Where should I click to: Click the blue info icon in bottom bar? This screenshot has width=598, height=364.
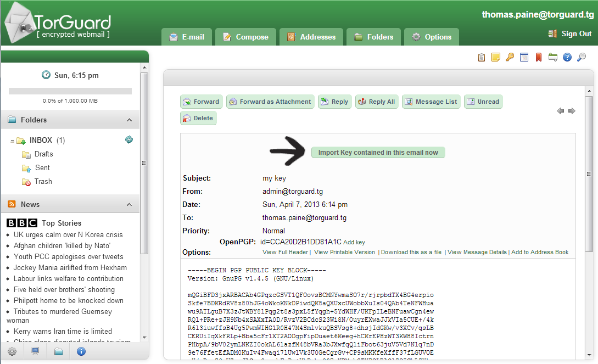coord(81,351)
